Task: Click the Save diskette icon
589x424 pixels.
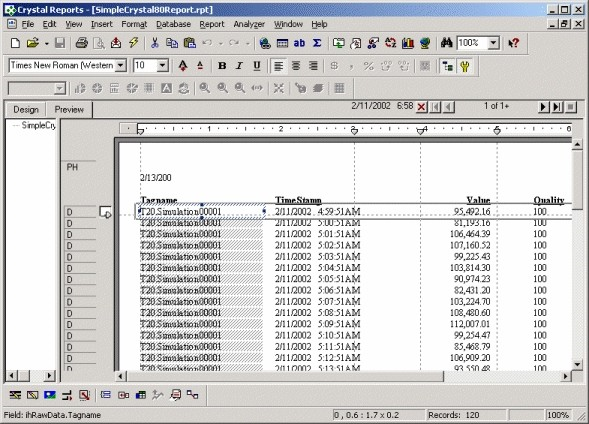Action: click(60, 43)
